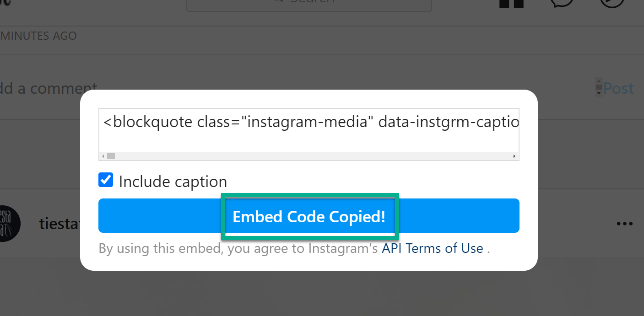
Task: Click the "MINUTES AGO" post timestamp
Action: pos(38,36)
